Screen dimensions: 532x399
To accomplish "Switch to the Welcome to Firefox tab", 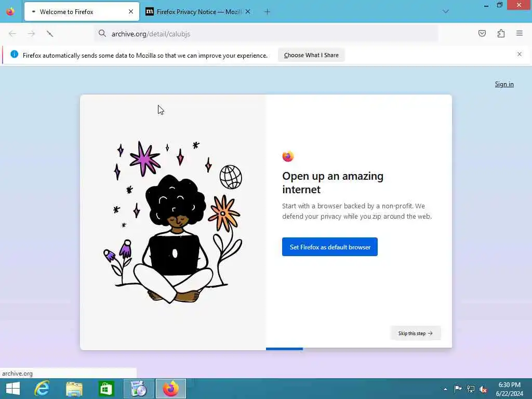I will 82,12.
